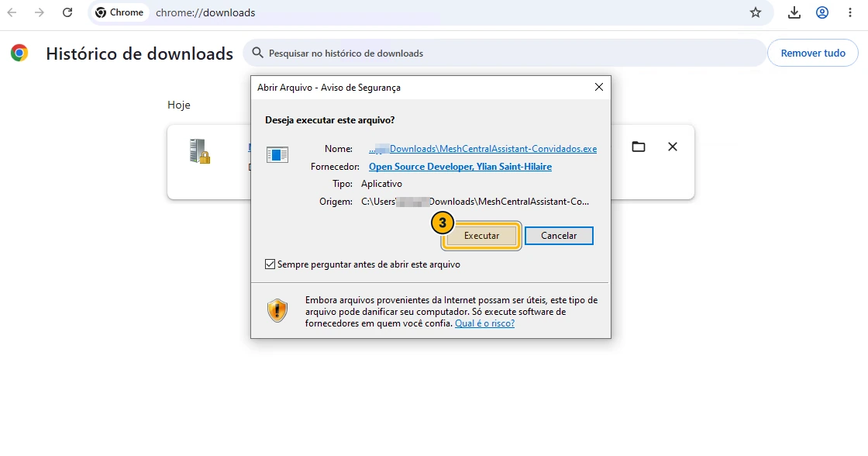Click the 'Hoje' date heading
This screenshot has width=868, height=456.
coord(179,105)
